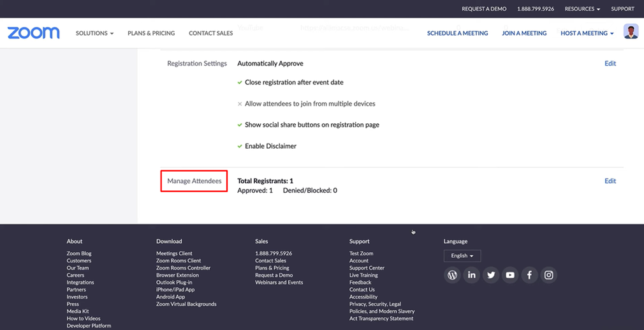This screenshot has width=644, height=330.
Task: Open the Host a Meeting dropdown
Action: [x=587, y=33]
